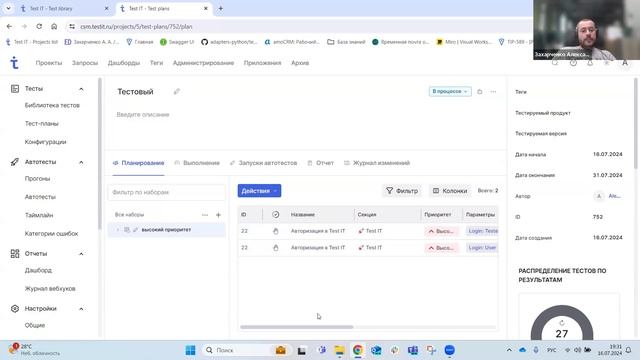The height and width of the screenshot is (360, 640).
Task: Open Библиотека тестов in the sidebar
Action: (x=52, y=105)
